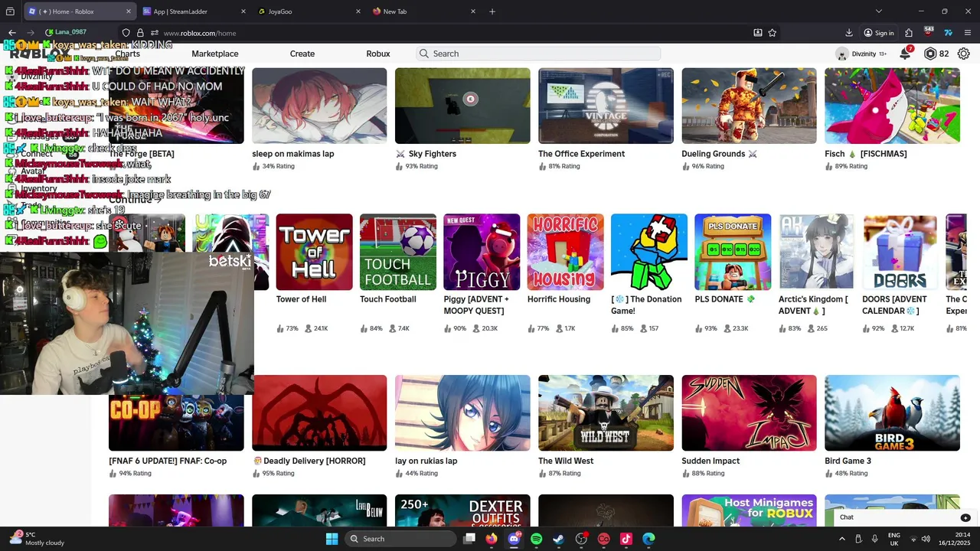Image resolution: width=980 pixels, height=551 pixels.
Task: Open Marketplace in Roblox navigation
Action: (x=215, y=54)
